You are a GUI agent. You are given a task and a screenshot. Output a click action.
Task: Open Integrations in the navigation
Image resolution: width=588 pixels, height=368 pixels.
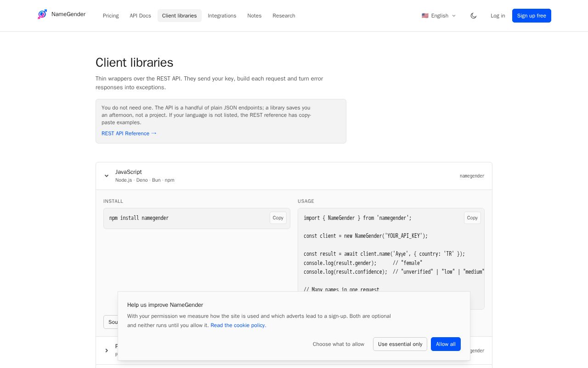tap(222, 16)
